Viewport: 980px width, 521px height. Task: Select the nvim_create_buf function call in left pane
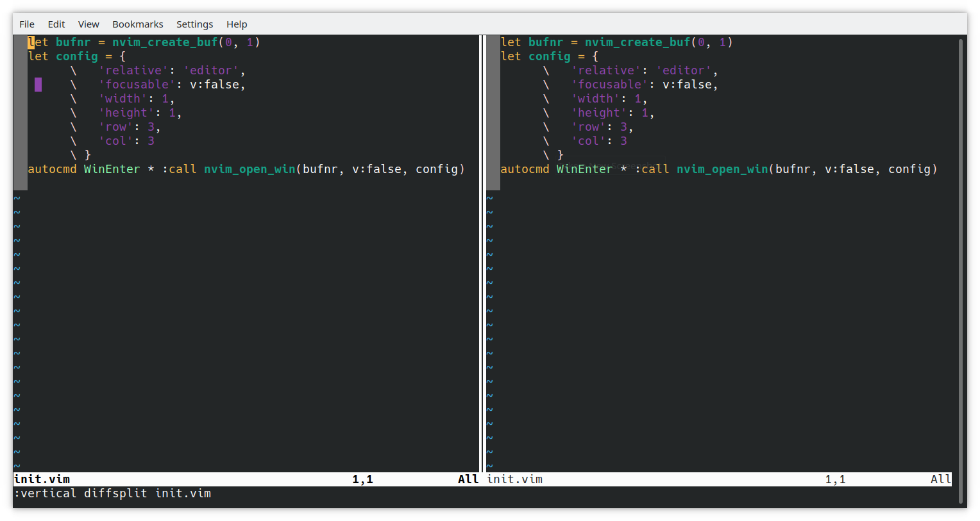pos(165,42)
